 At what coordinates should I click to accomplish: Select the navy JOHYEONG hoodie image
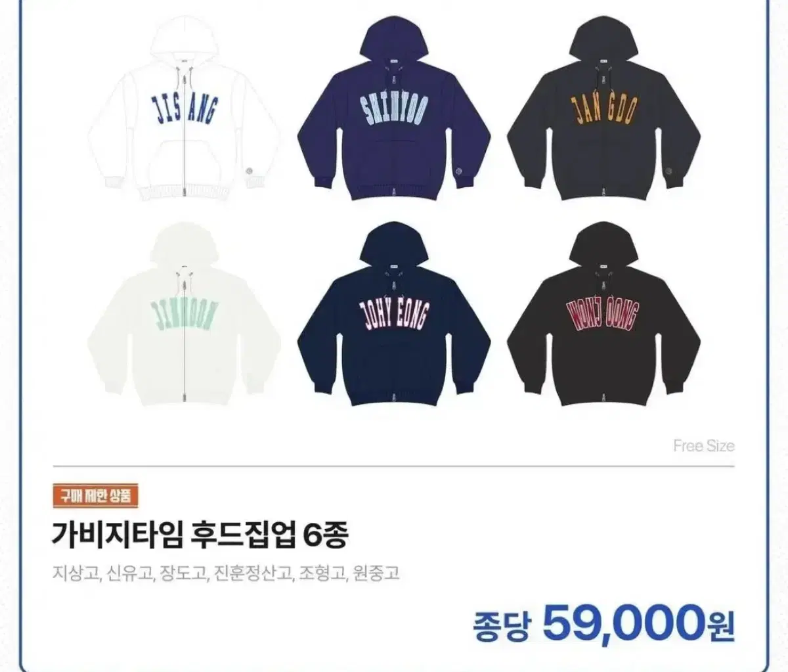(393, 319)
